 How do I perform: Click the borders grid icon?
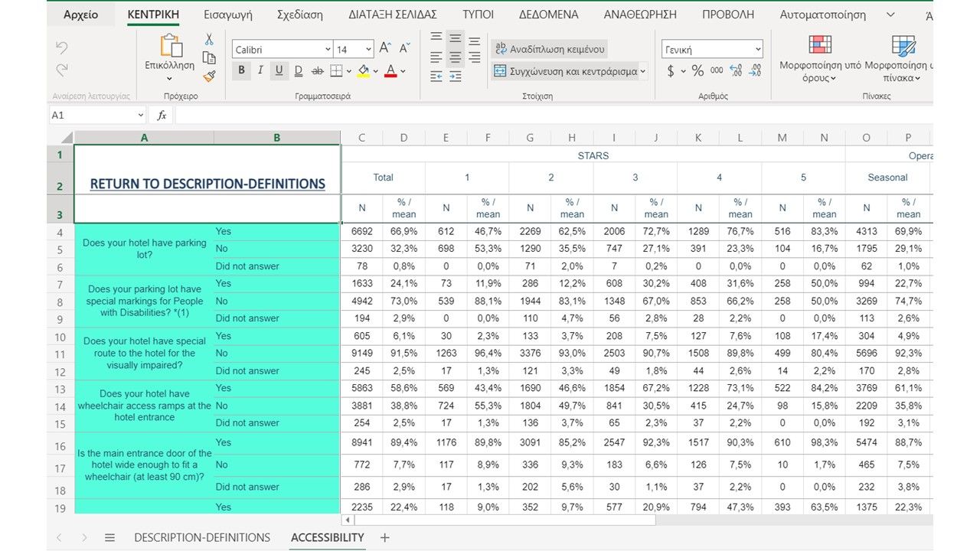336,71
